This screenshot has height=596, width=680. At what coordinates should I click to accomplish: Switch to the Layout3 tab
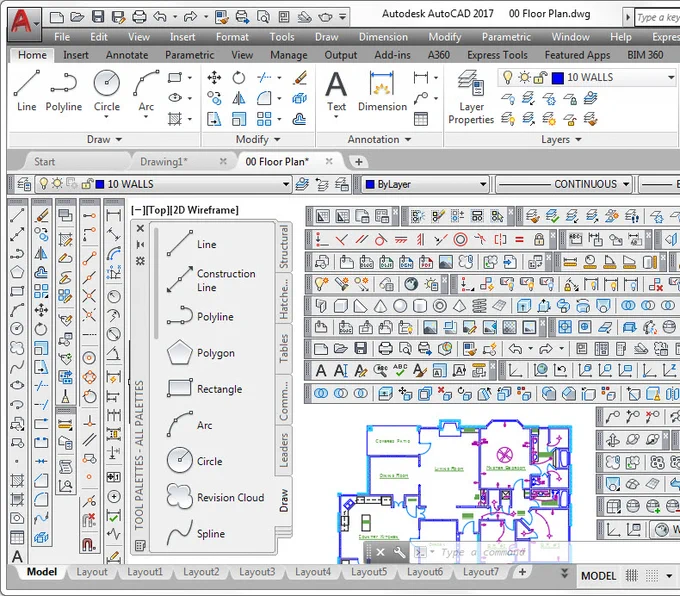point(257,572)
